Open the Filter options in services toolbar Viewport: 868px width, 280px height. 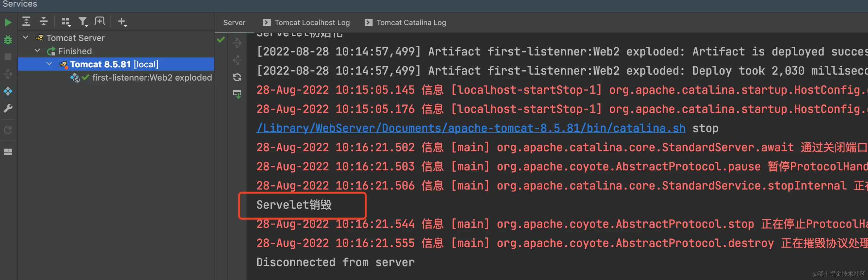click(x=83, y=22)
